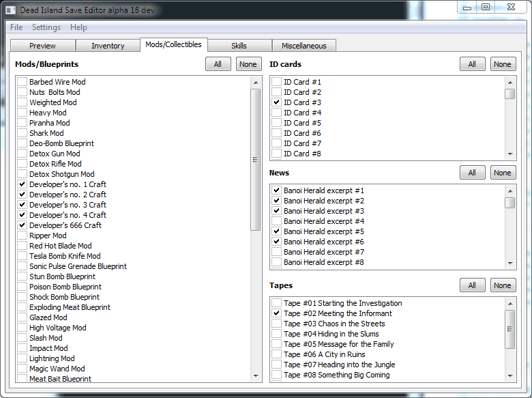This screenshot has height=398, width=532.
Task: Select Detox Shotgun Mod text
Action: pyautogui.click(x=62, y=174)
